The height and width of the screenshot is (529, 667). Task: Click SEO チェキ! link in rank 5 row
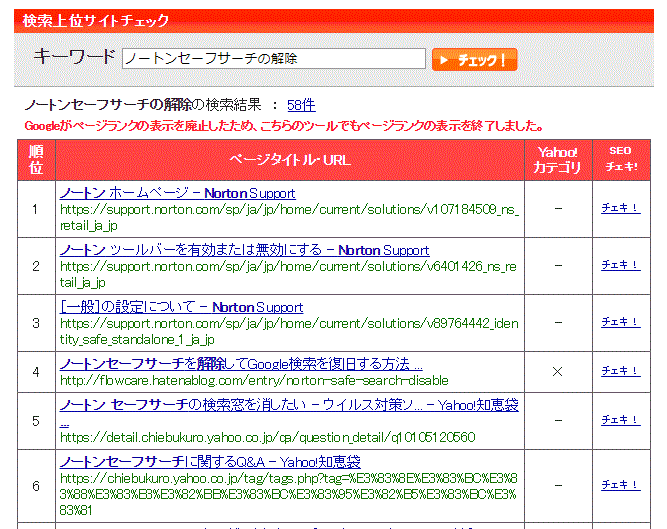coord(621,420)
